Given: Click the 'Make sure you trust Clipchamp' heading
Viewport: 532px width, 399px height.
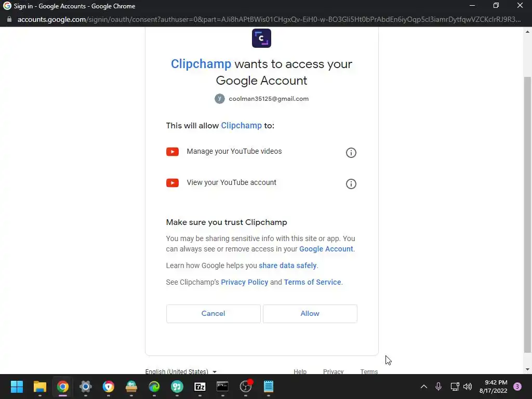Looking at the screenshot, I should point(227,222).
